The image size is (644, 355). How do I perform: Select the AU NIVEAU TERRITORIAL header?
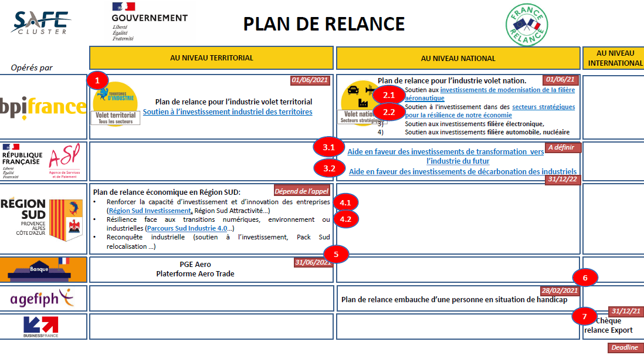[x=211, y=58]
